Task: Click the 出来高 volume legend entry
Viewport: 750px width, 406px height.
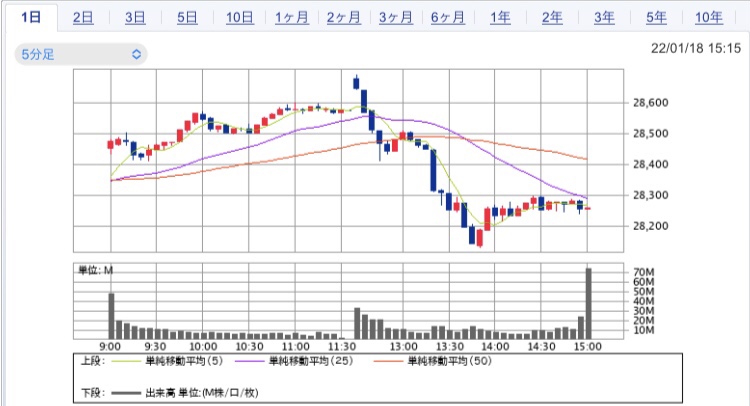Action: tap(202, 393)
